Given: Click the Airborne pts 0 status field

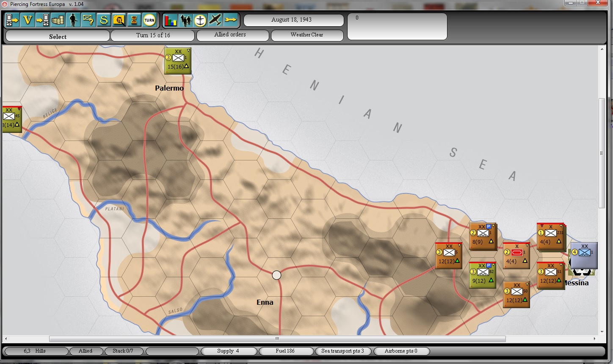Looking at the screenshot, I should (x=401, y=351).
